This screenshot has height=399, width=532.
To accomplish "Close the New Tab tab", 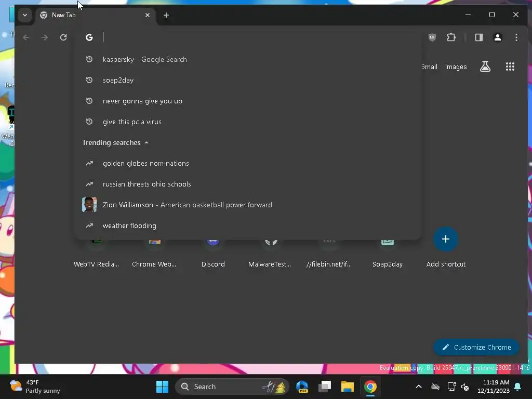I will [147, 15].
